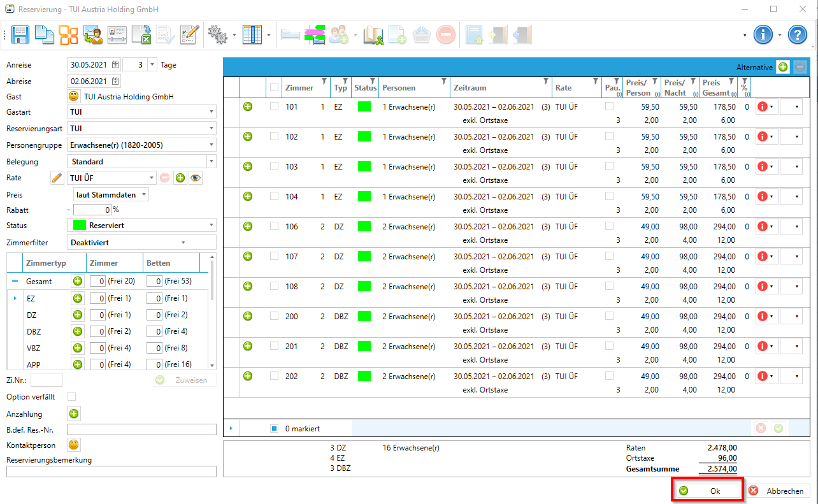The image size is (818, 504).
Task: Click the orange squares toolbar icon
Action: pyautogui.click(x=68, y=34)
